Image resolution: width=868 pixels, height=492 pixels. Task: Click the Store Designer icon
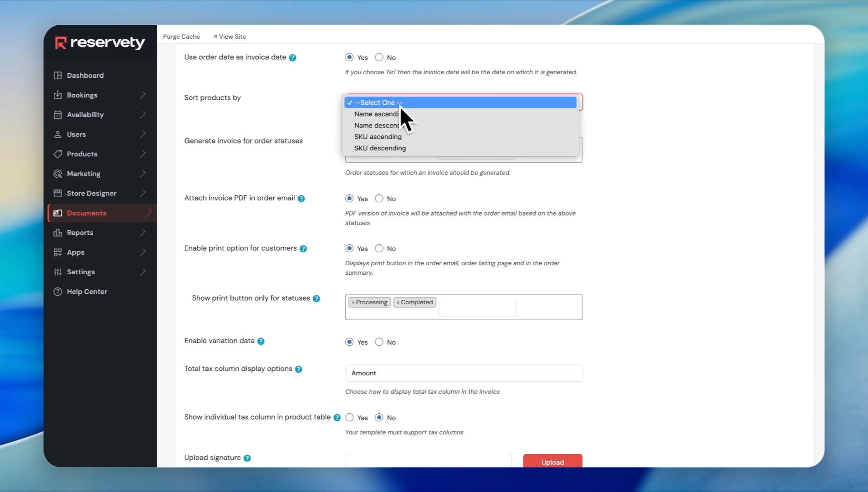(58, 193)
